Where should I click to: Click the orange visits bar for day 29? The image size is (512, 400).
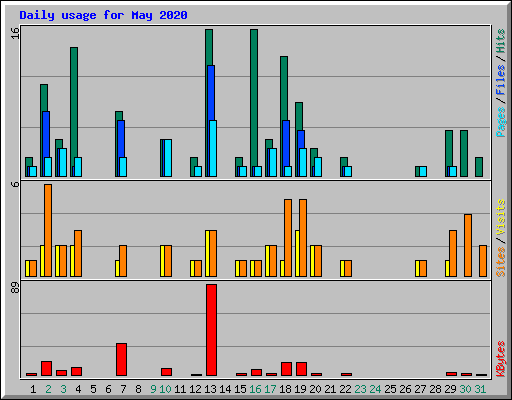[x=453, y=253]
